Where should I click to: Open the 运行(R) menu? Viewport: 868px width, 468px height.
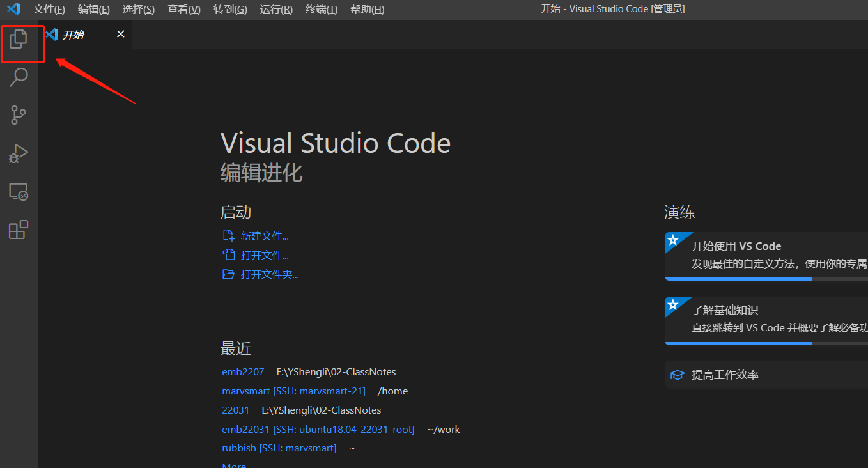coord(276,9)
